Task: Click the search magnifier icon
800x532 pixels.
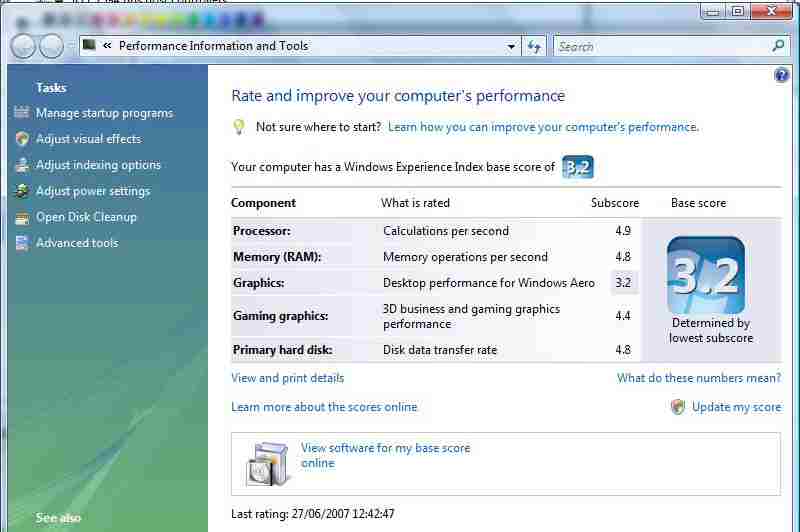Action: click(x=779, y=46)
